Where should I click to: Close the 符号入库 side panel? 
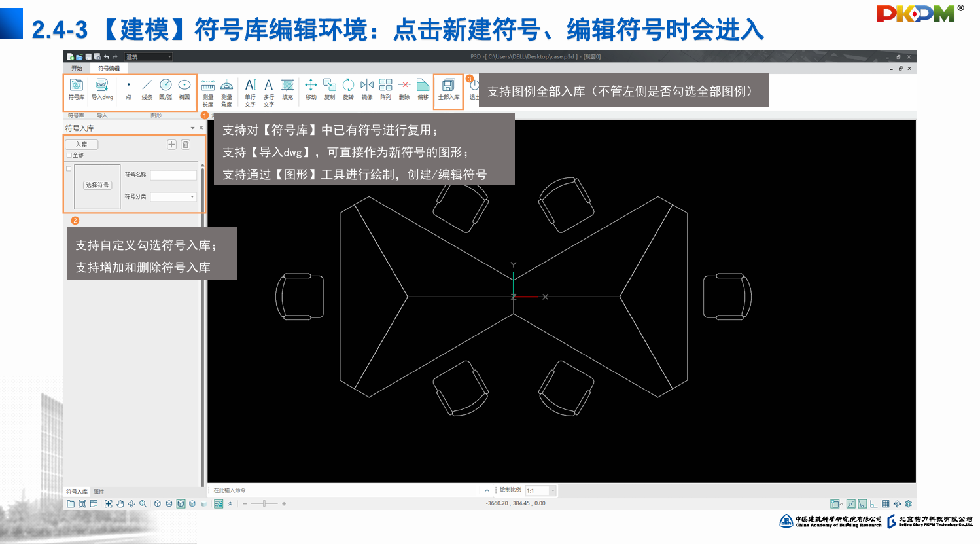[201, 128]
